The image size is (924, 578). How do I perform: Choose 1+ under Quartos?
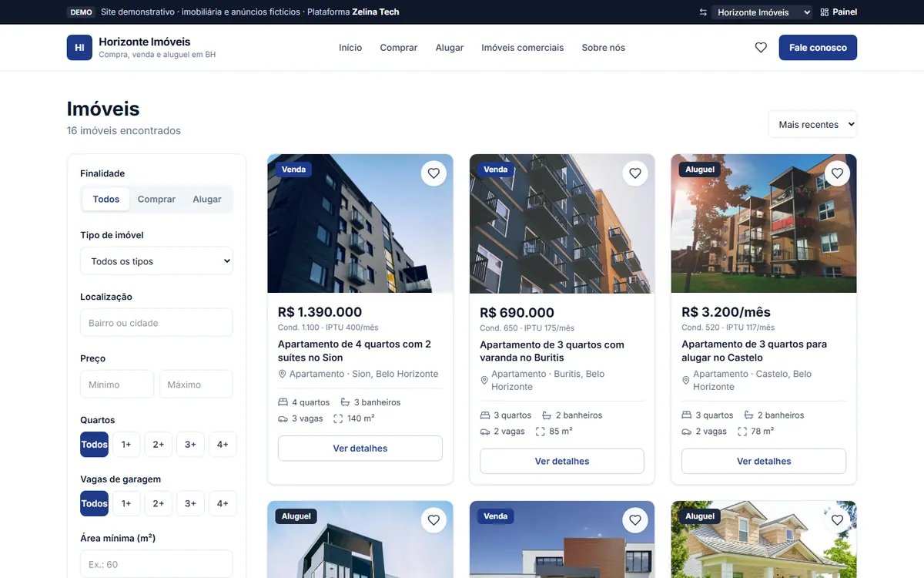tap(126, 445)
